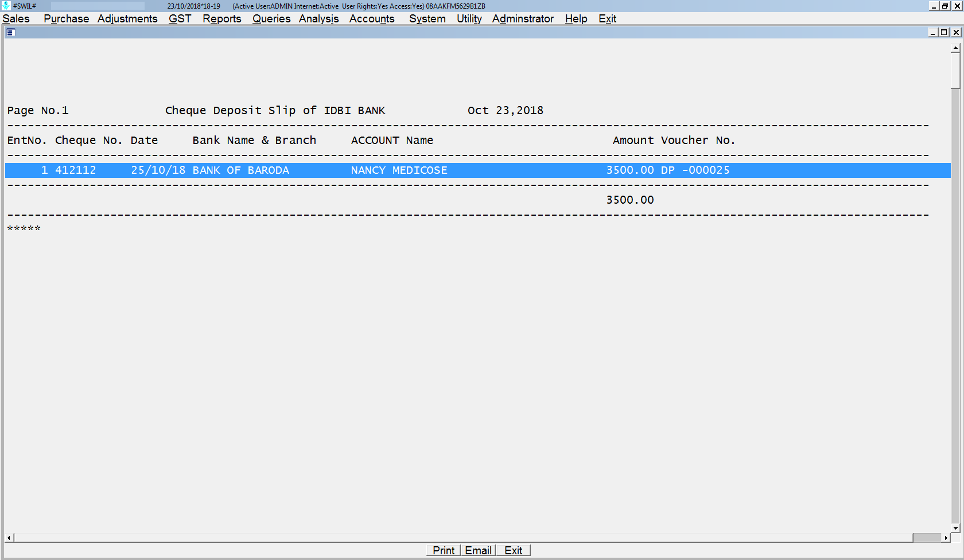Click the vertical scrollbar thumb
This screenshot has width=964, height=560.
tap(955, 71)
